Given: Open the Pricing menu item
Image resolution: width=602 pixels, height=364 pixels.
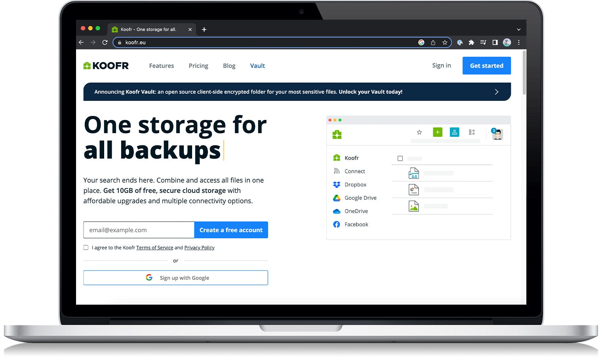Looking at the screenshot, I should pyautogui.click(x=198, y=66).
